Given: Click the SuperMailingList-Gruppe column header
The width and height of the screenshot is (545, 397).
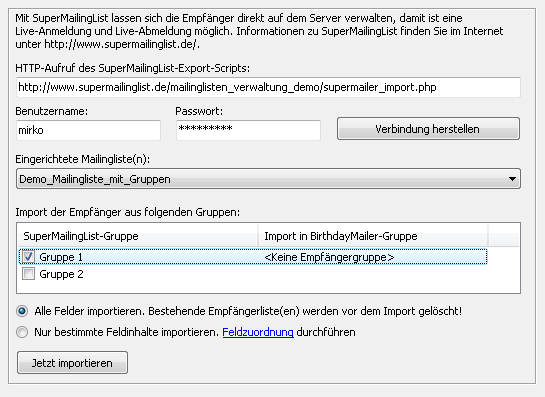Looking at the screenshot, I should click(x=138, y=236).
